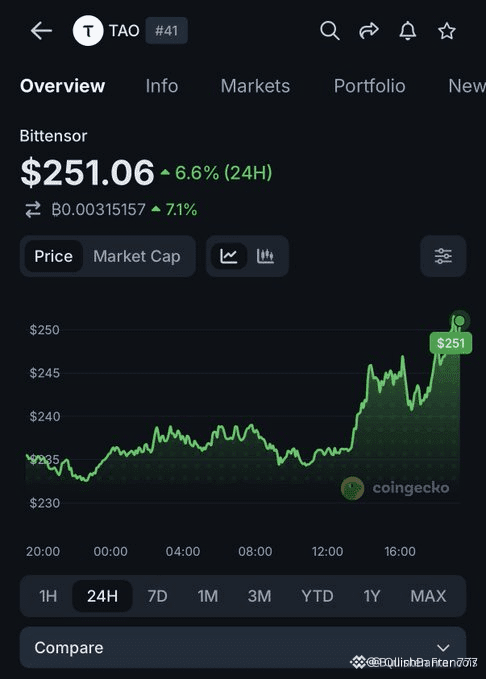Add TAO to favorites with star icon
Image resolution: width=486 pixels, height=679 pixels.
447,31
